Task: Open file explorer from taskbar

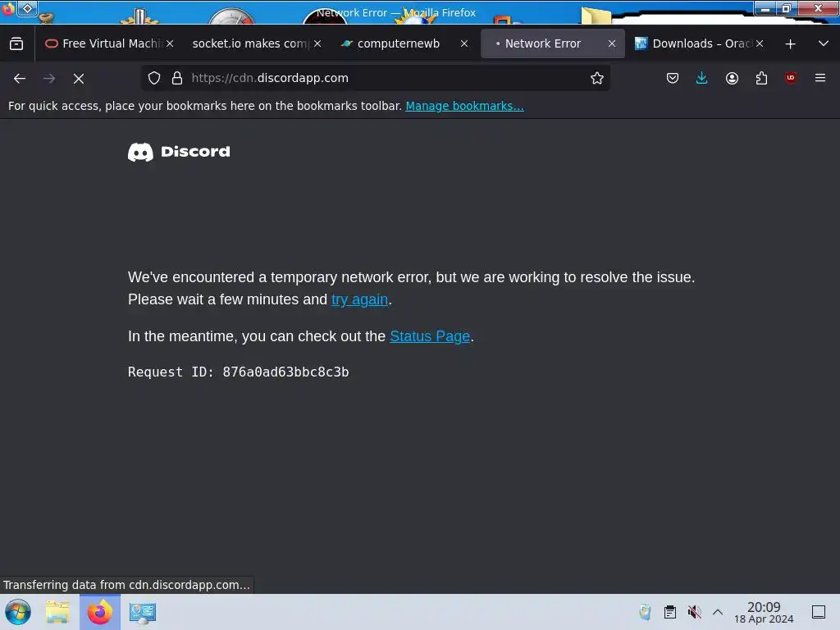Action: [57, 612]
